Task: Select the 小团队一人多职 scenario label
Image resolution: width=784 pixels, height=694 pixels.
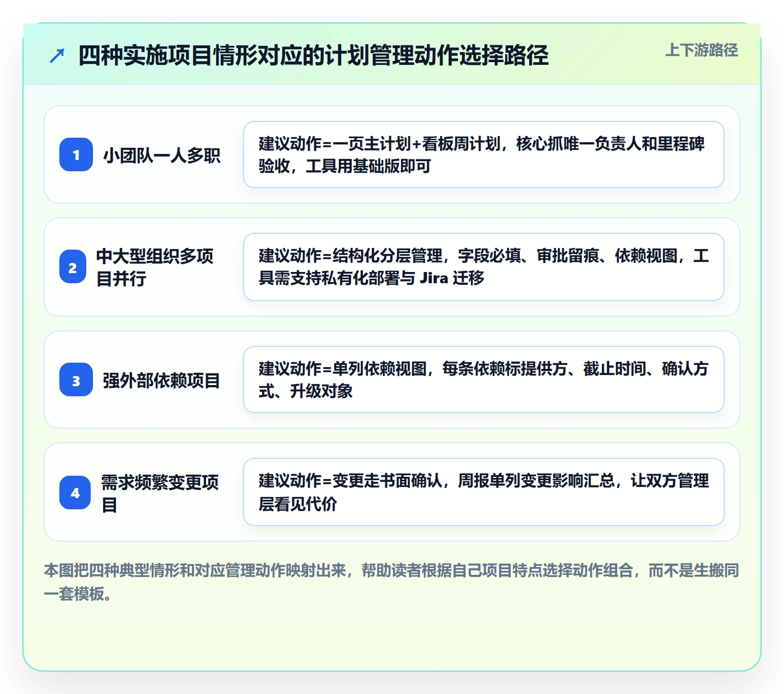Action: tap(161, 155)
